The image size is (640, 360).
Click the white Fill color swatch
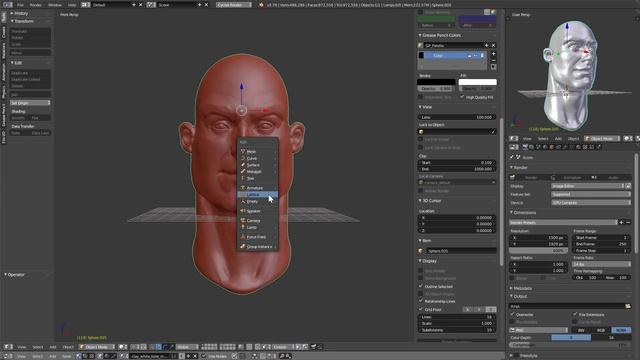click(x=478, y=82)
